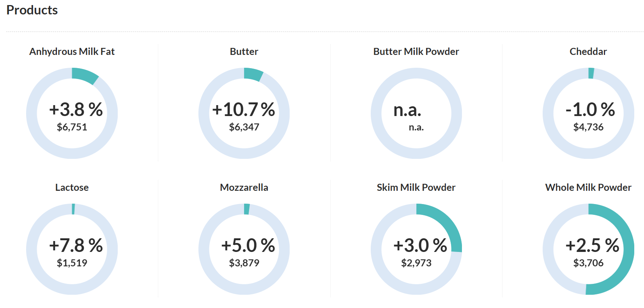The height and width of the screenshot is (308, 644).
Task: Click the Cheddar -1.0 % percentage
Action: [590, 109]
